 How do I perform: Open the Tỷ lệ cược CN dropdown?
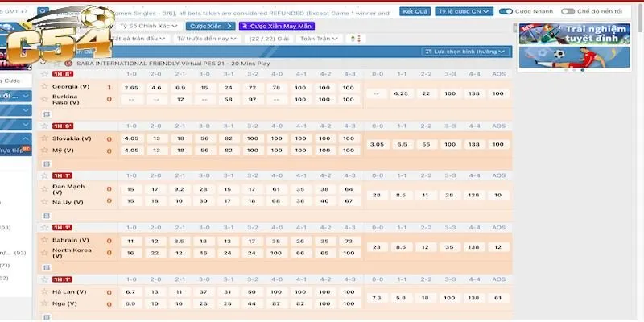pyautogui.click(x=464, y=12)
